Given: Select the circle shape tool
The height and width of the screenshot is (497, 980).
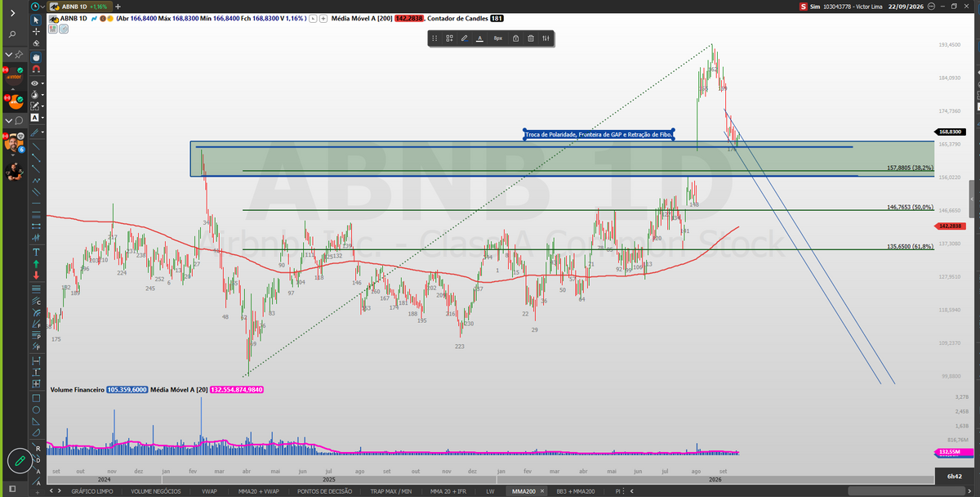Looking at the screenshot, I should click(x=36, y=410).
